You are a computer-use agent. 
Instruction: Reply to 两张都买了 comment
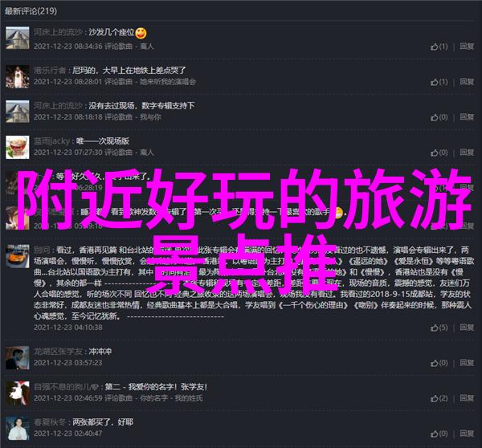[x=467, y=434]
